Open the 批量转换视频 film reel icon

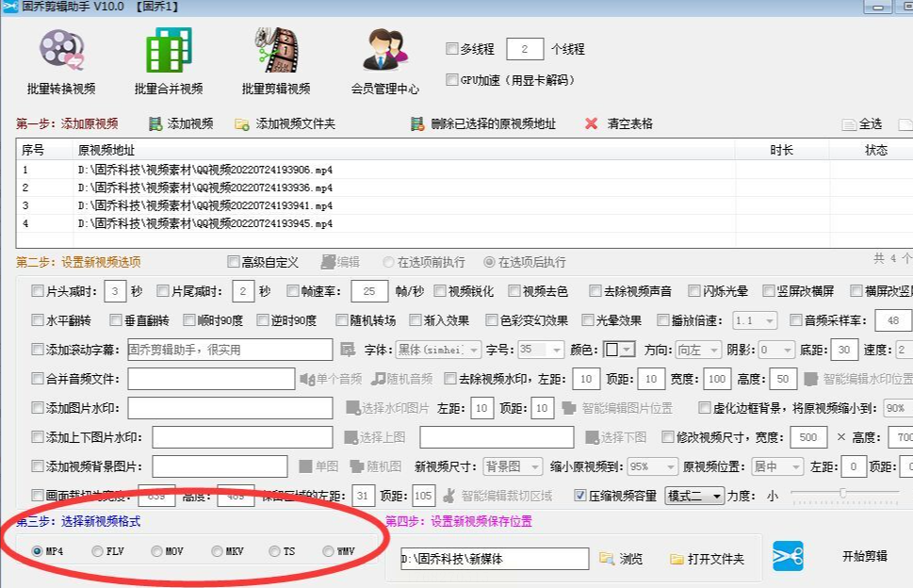pos(62,50)
